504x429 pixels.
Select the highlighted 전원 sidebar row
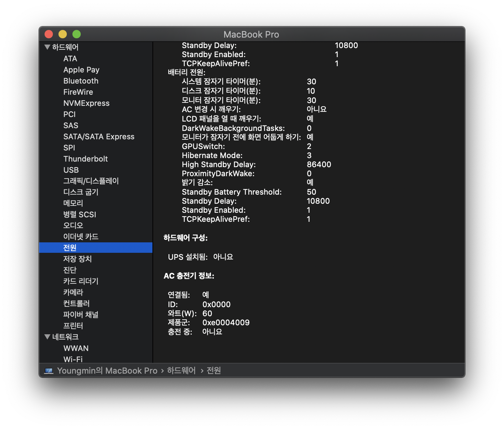(96, 248)
